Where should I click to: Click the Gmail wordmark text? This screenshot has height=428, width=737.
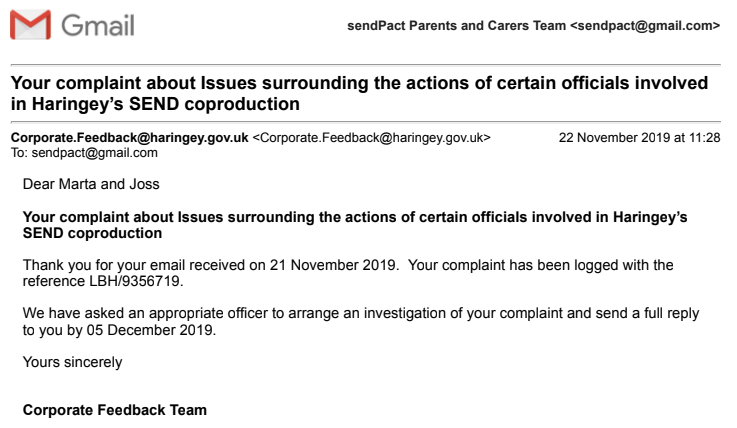(98, 26)
